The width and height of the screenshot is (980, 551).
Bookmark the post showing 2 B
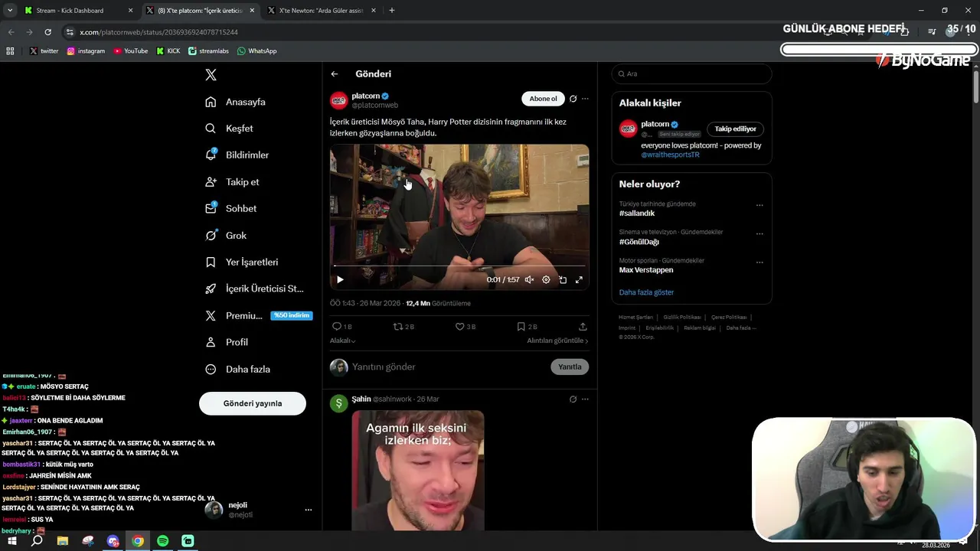pos(527,327)
